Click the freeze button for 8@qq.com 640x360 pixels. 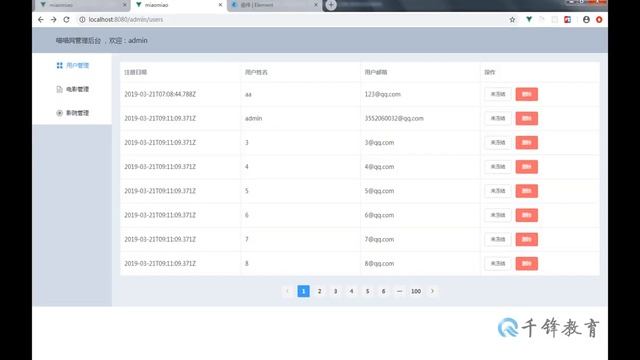point(498,264)
